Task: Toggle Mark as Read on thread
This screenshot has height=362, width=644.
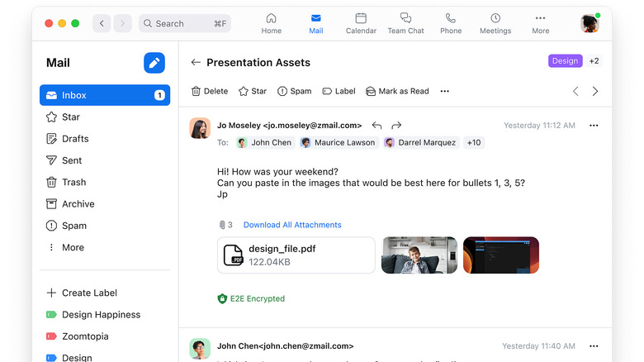Action: coord(397,91)
